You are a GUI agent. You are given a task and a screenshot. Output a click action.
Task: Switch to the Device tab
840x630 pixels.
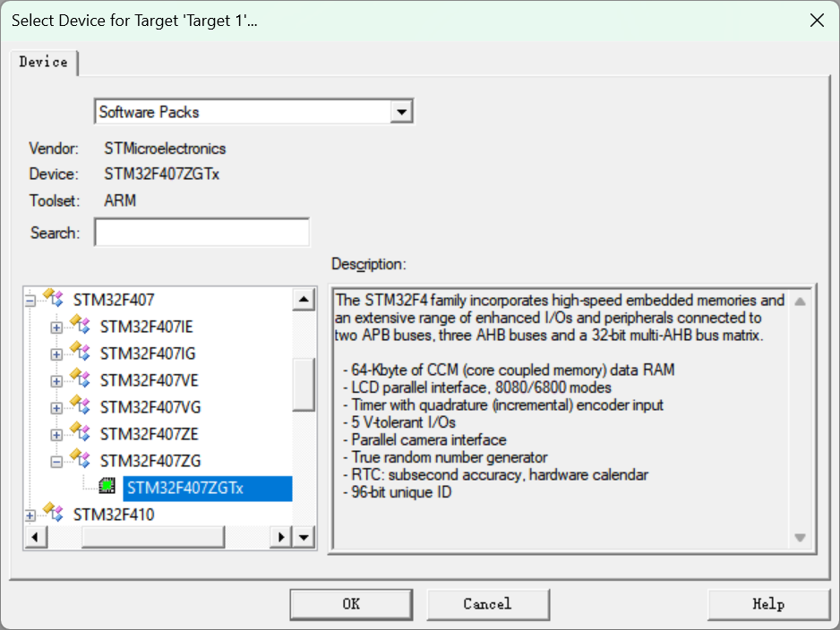(43, 62)
